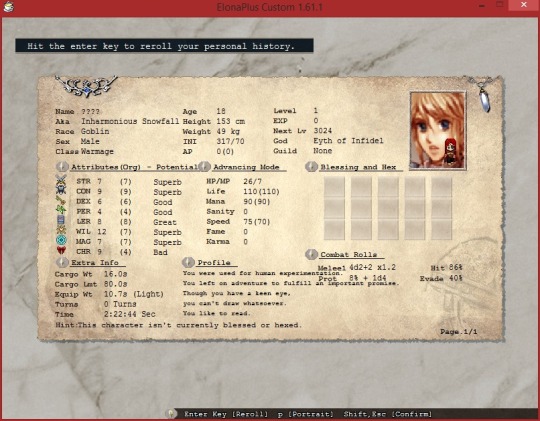Click the Advancing Mode header
The height and width of the screenshot is (421, 540).
(x=246, y=167)
